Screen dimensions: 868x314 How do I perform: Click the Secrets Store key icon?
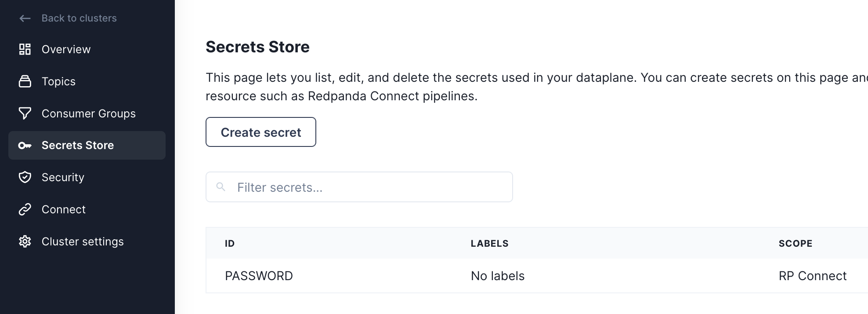(x=25, y=146)
